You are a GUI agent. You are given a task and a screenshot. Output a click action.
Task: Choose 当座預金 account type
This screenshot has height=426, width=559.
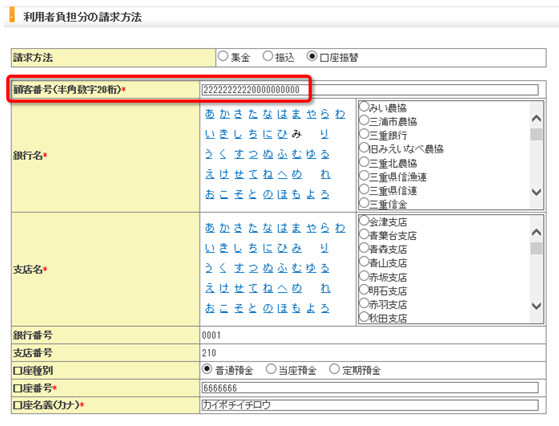[271, 369]
